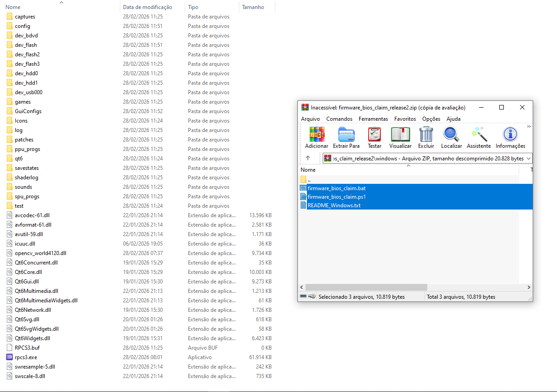Select icuuc.dll file icon
557x392 pixels.
[x=9, y=244]
